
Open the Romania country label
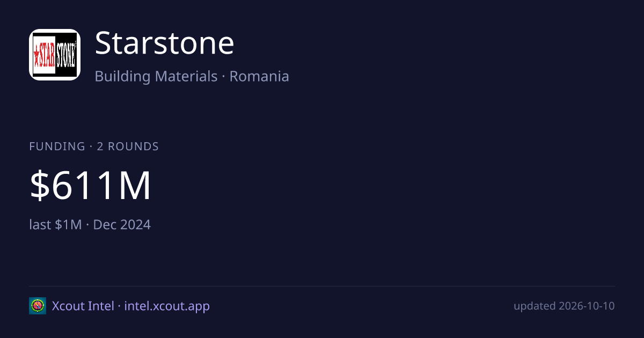259,76
